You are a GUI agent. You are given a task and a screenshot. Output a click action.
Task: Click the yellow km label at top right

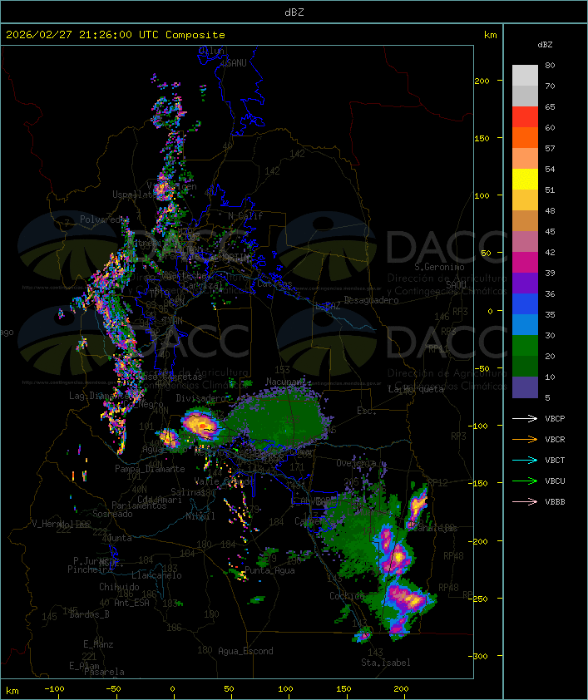click(490, 35)
